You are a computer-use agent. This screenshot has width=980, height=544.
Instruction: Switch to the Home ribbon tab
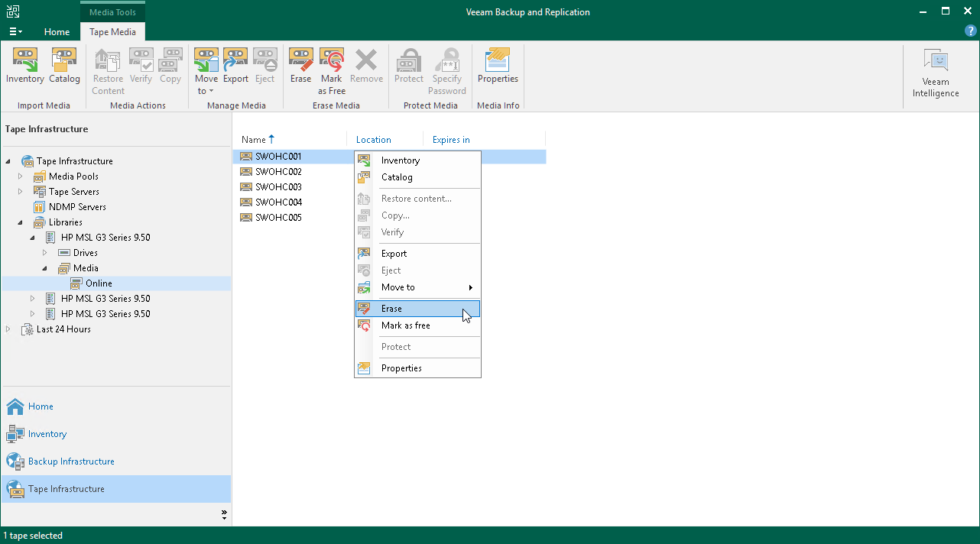point(57,32)
